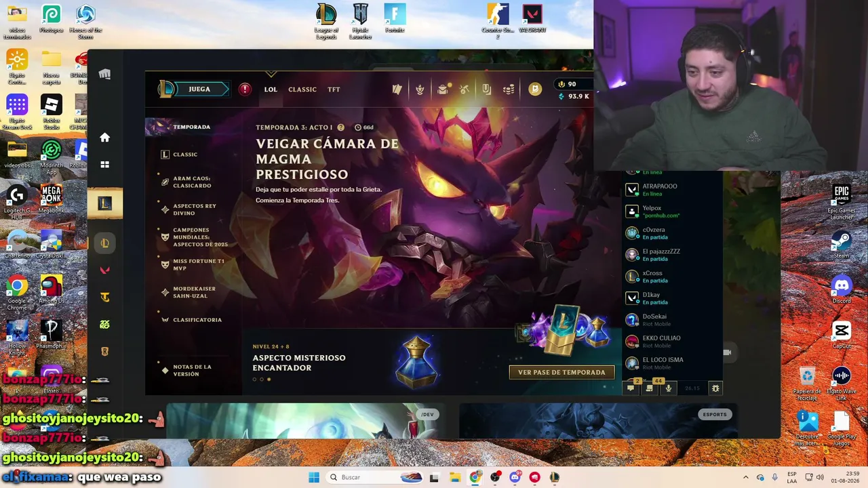This screenshot has height=488, width=868.
Task: Select Legends of Runeterra icon in Riot sidebar
Action: click(104, 352)
